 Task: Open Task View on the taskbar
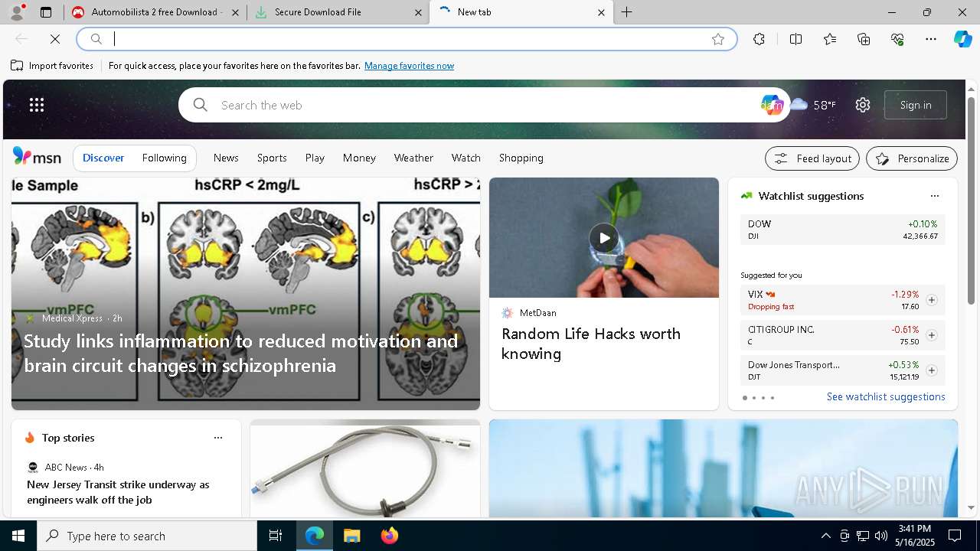[276, 536]
